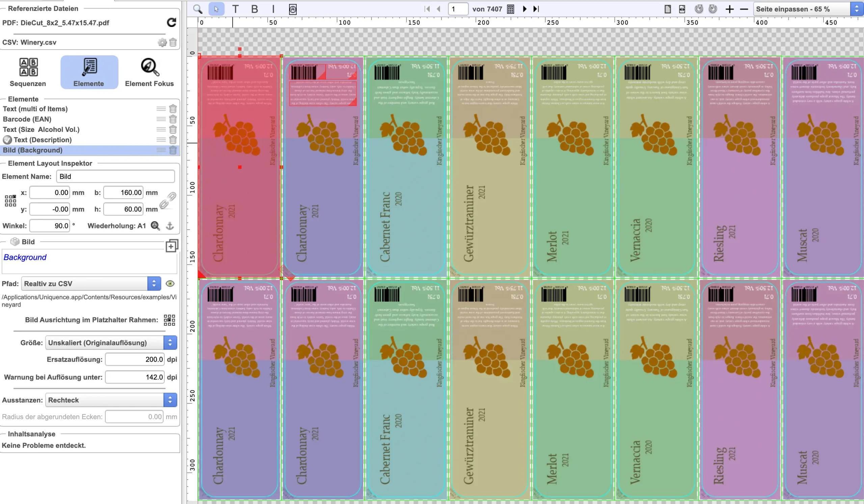
Task: Open CSV settings gear for Winery.csv
Action: click(162, 43)
